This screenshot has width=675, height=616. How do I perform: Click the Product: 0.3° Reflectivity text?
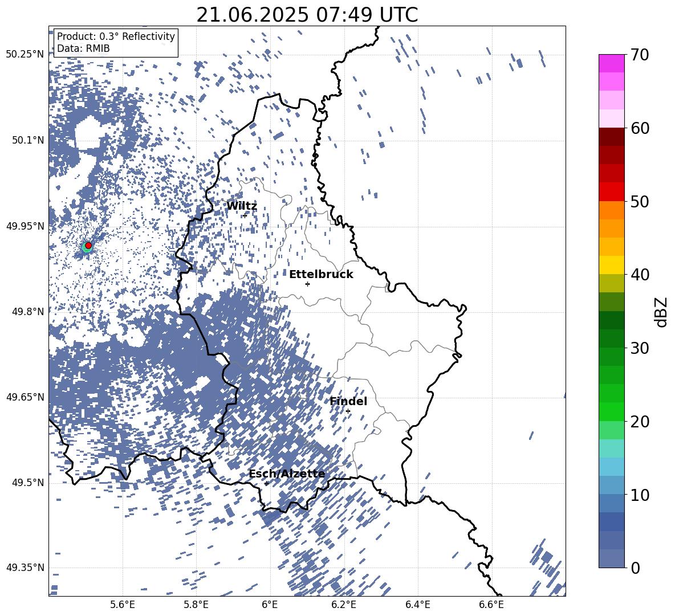pos(116,36)
